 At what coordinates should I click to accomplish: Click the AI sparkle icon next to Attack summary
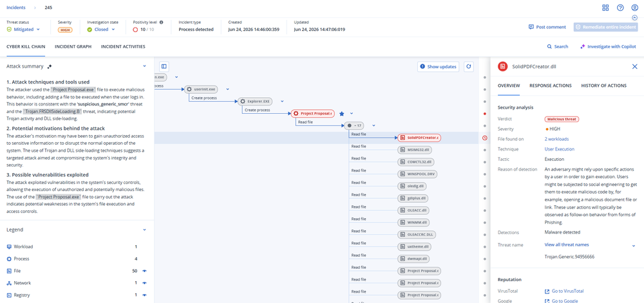click(x=50, y=66)
